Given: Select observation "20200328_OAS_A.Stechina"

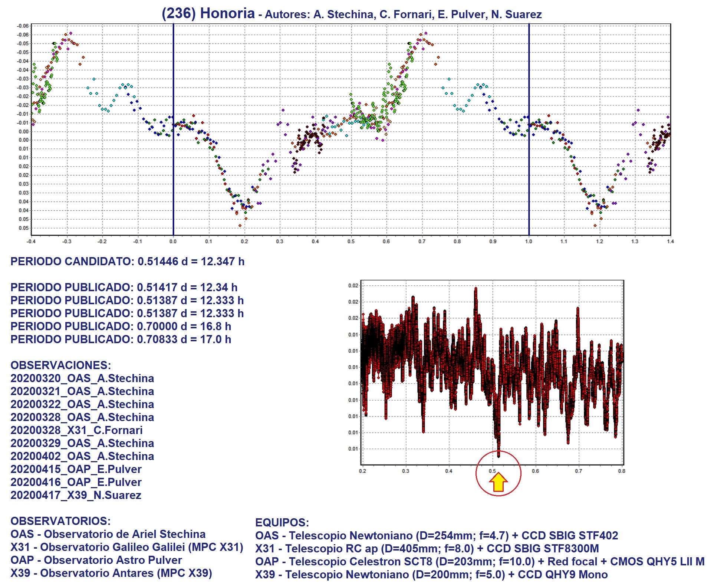Looking at the screenshot, I should [82, 417].
